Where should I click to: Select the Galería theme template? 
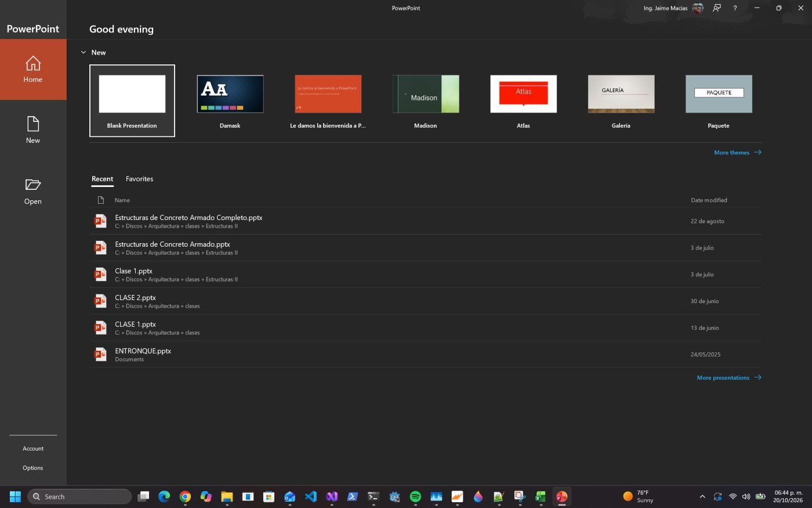(621, 101)
